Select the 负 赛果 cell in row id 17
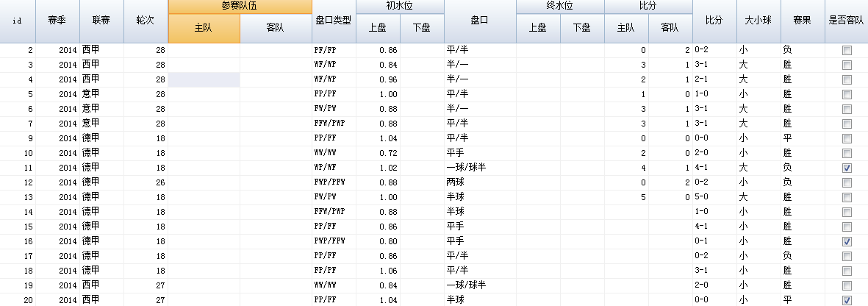Image resolution: width=868 pixels, height=306 pixels. (x=803, y=256)
